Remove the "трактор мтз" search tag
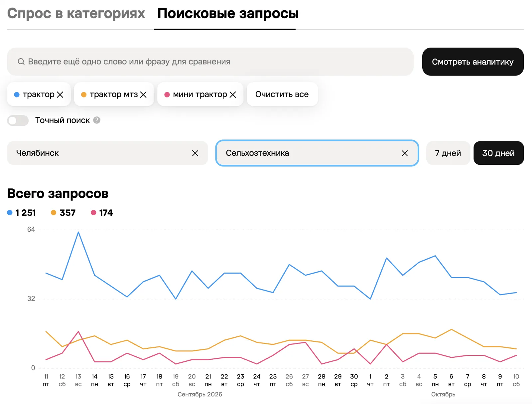The image size is (532, 404). tap(143, 95)
